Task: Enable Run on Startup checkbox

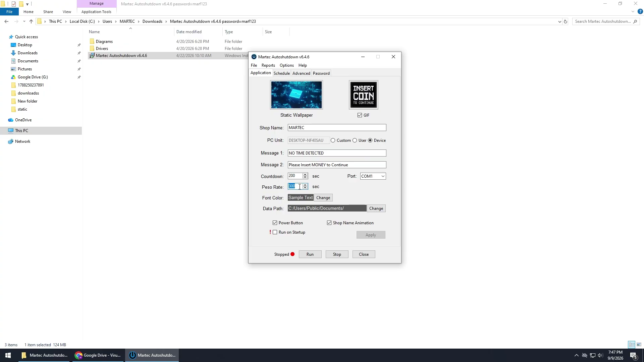Action: coord(275,232)
